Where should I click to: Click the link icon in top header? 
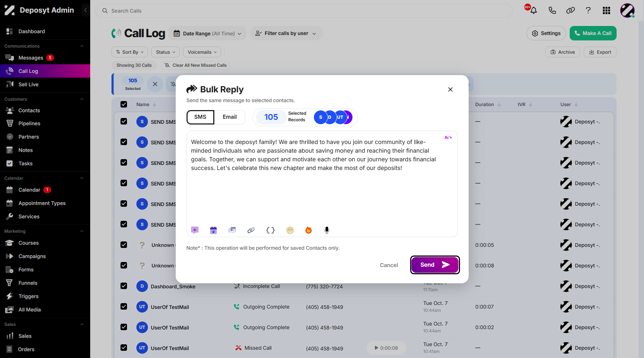tap(570, 10)
